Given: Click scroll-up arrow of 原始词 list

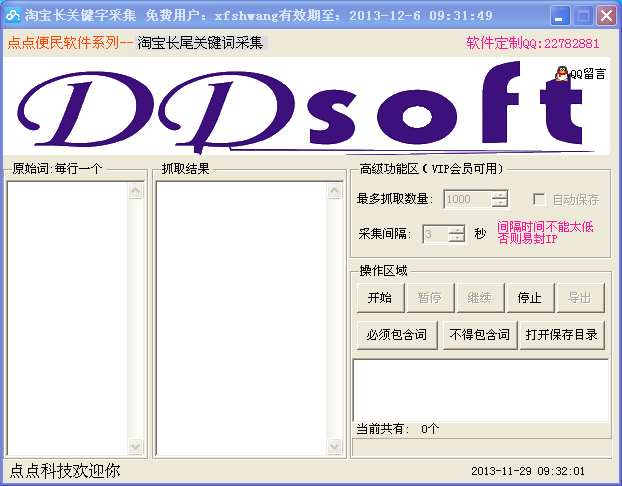Looking at the screenshot, I should point(136,190).
